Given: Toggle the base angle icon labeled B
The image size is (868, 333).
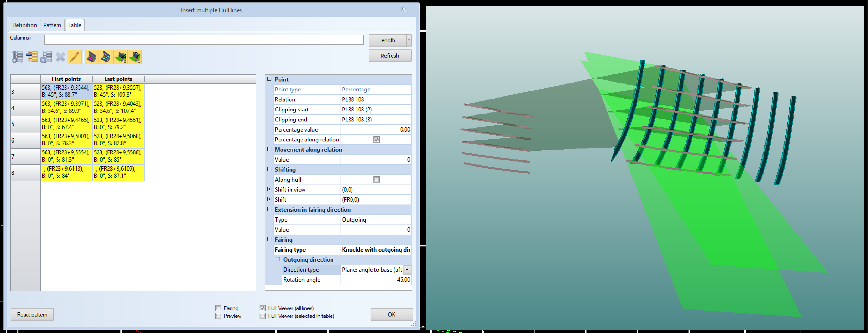Looking at the screenshot, I should [120, 57].
